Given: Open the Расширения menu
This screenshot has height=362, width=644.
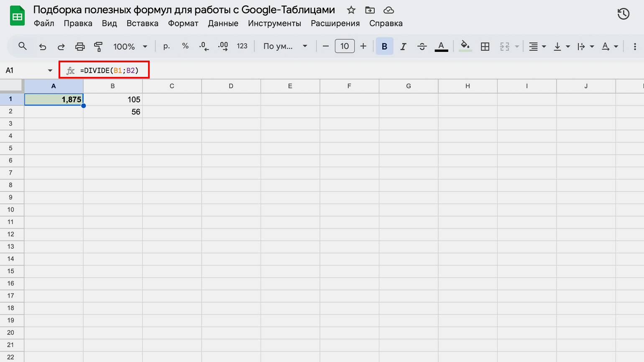Looking at the screenshot, I should point(335,23).
